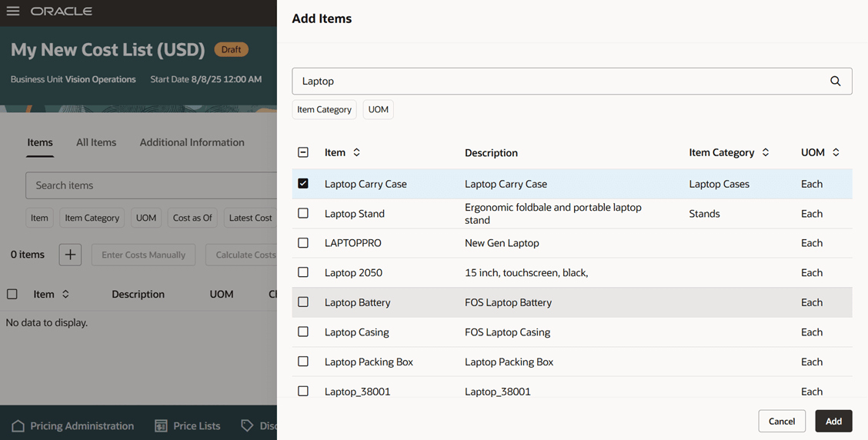The image size is (868, 440).
Task: Click the Add button
Action: (833, 422)
